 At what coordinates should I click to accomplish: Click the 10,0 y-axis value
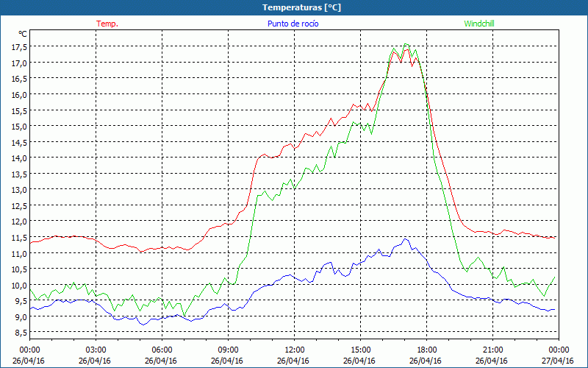[19, 285]
